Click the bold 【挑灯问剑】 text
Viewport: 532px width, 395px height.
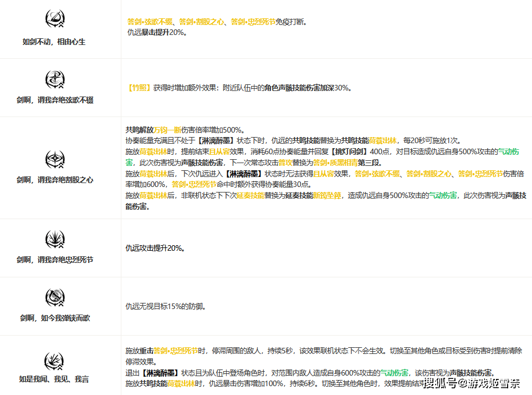pyautogui.click(x=356, y=151)
